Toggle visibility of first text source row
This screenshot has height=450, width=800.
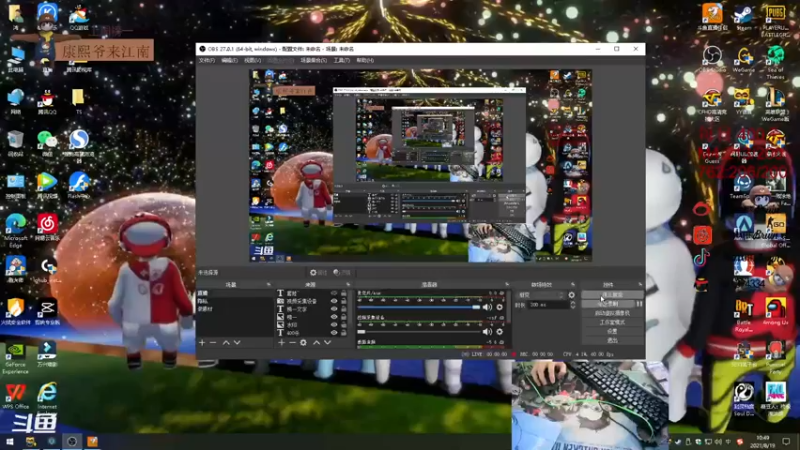click(x=334, y=293)
